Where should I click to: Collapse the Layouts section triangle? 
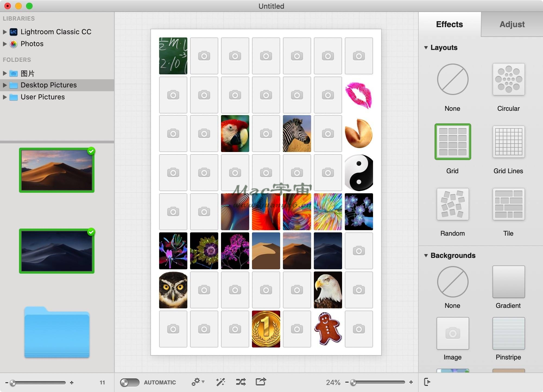click(426, 48)
